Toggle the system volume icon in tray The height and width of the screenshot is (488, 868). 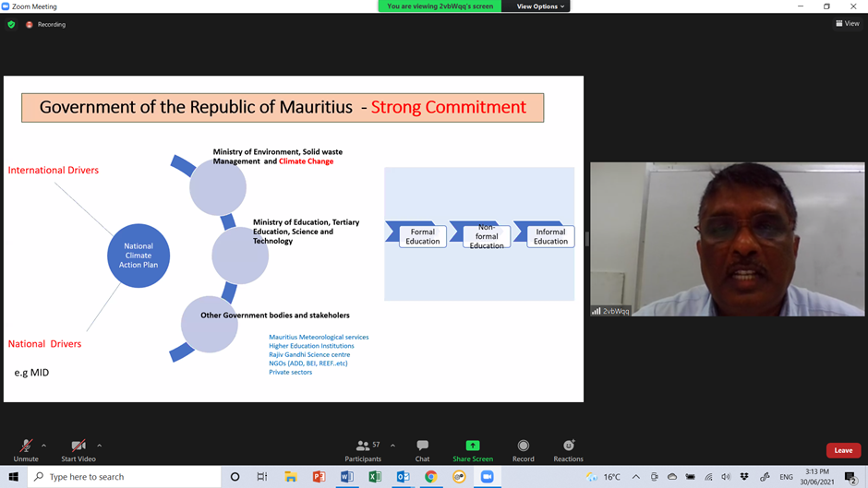(726, 477)
